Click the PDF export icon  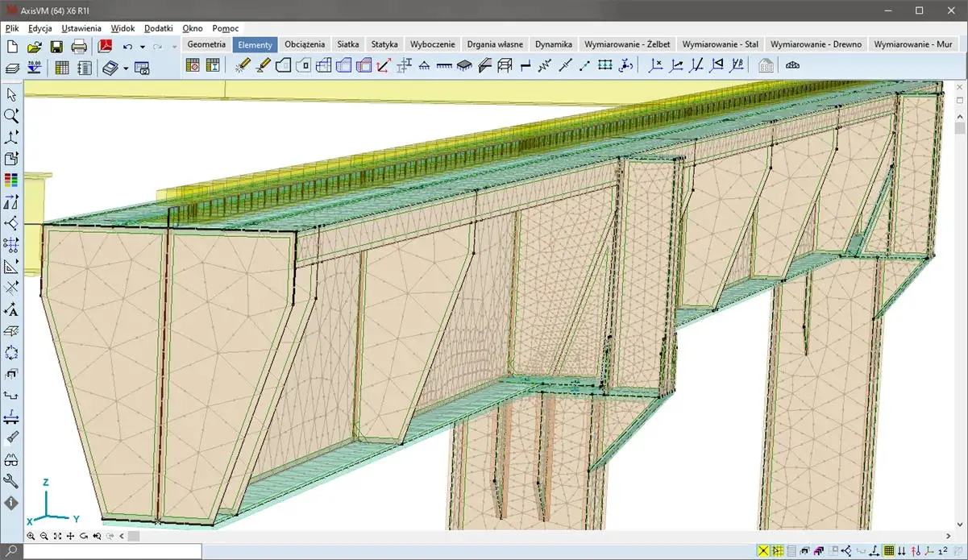(105, 47)
